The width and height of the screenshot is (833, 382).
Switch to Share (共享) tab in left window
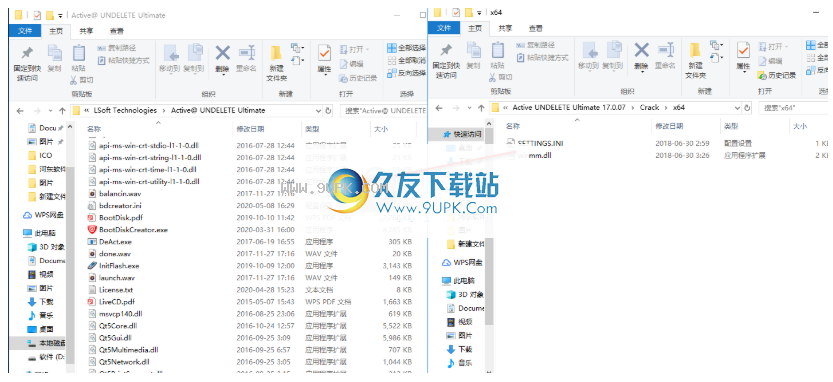click(87, 31)
